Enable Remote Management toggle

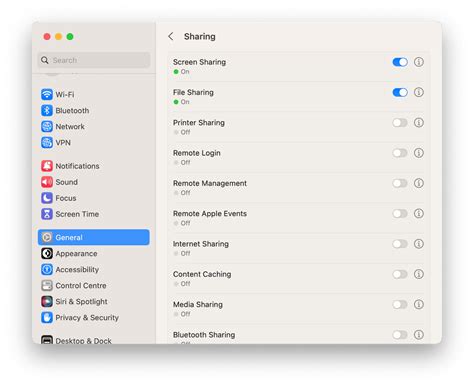(x=400, y=183)
